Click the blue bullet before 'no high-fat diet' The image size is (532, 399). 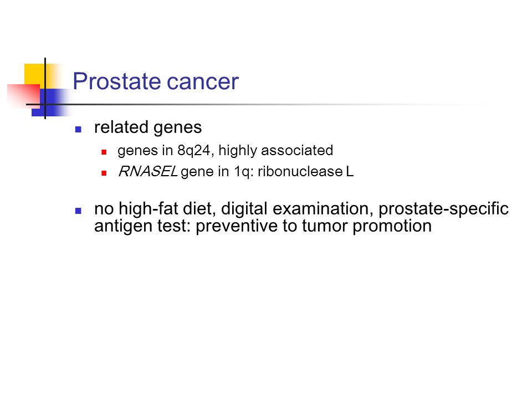(78, 211)
